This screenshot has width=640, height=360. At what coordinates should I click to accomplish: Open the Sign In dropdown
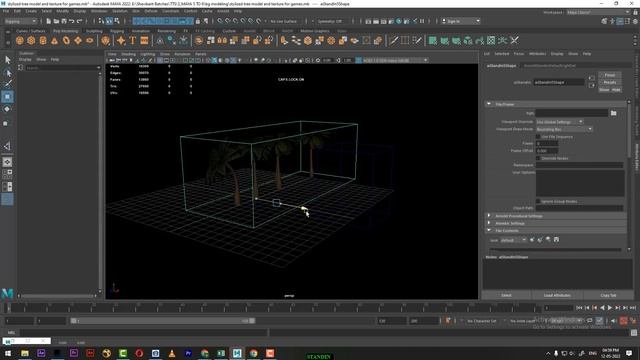[x=461, y=21]
